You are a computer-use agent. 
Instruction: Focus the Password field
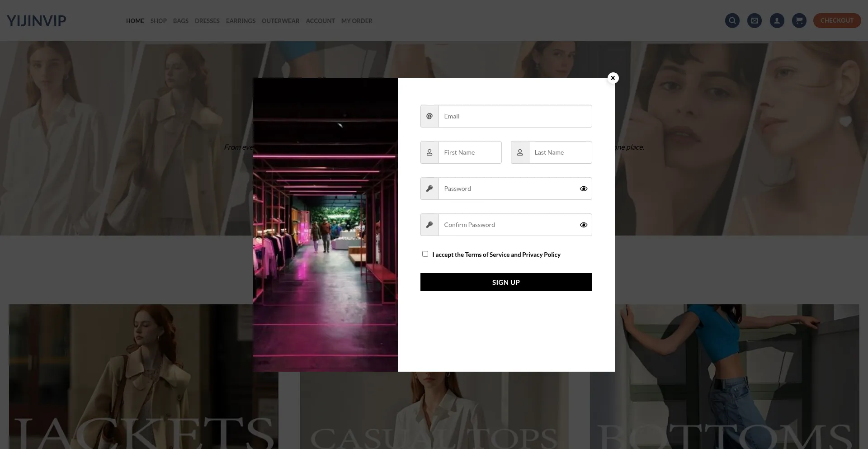point(515,189)
